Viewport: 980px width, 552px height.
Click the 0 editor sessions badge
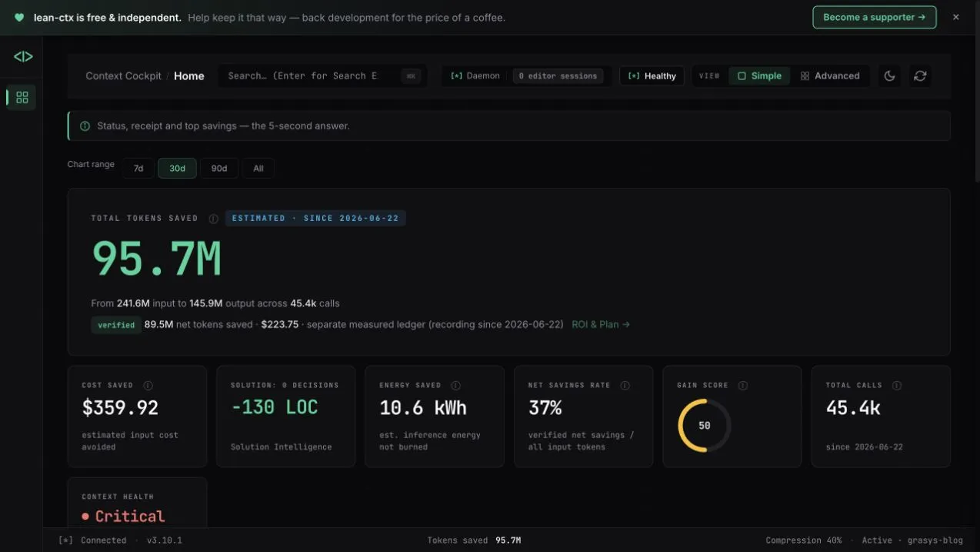click(558, 75)
